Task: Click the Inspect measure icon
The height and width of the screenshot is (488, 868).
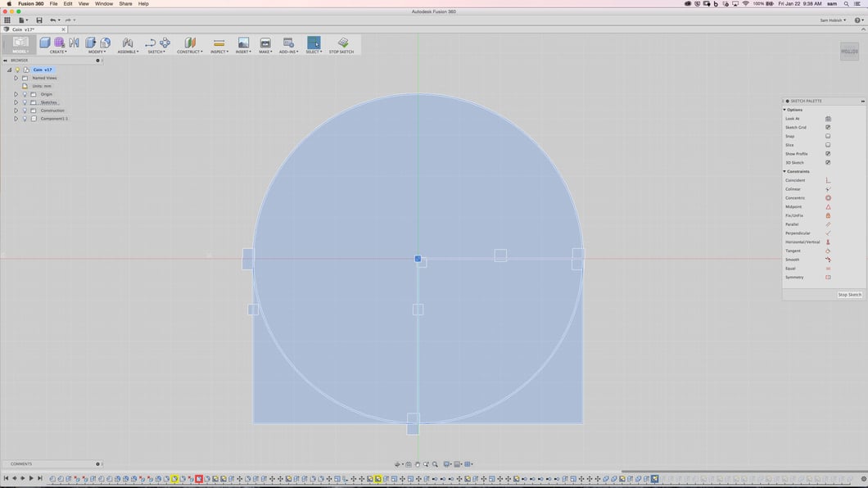Action: [x=219, y=43]
